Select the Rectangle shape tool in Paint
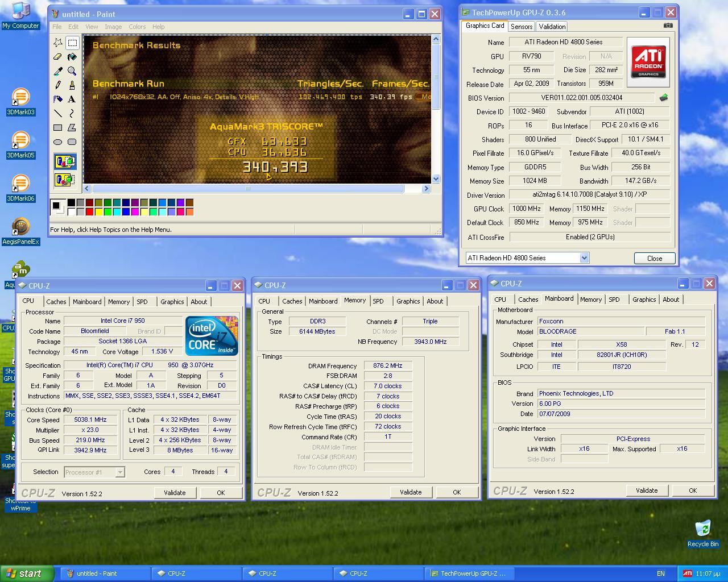This screenshot has width=728, height=582. point(58,128)
